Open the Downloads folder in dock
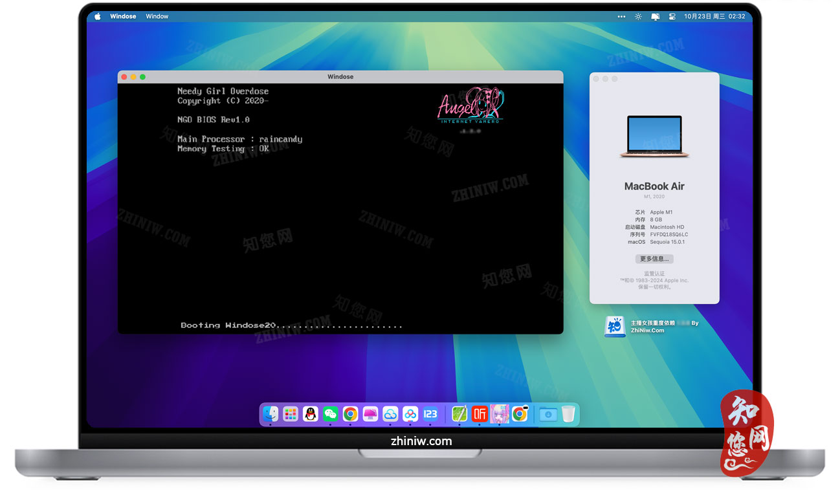Screen dimensions: 840x504 click(548, 414)
